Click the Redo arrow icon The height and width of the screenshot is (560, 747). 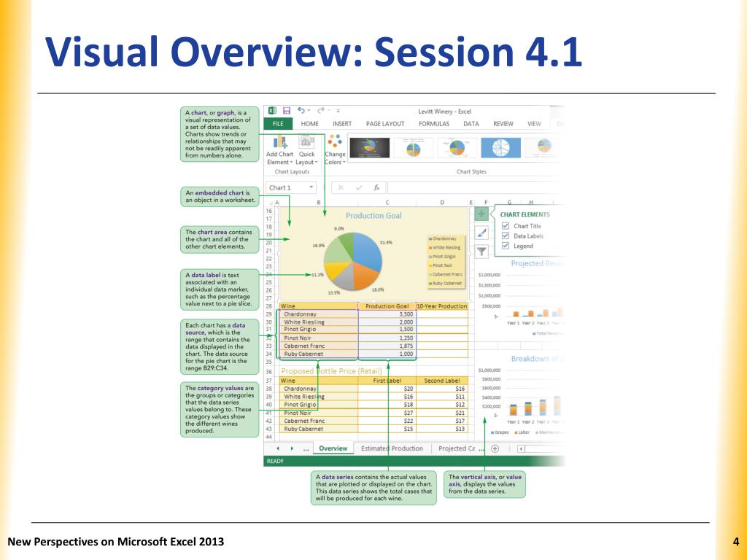[321, 111]
